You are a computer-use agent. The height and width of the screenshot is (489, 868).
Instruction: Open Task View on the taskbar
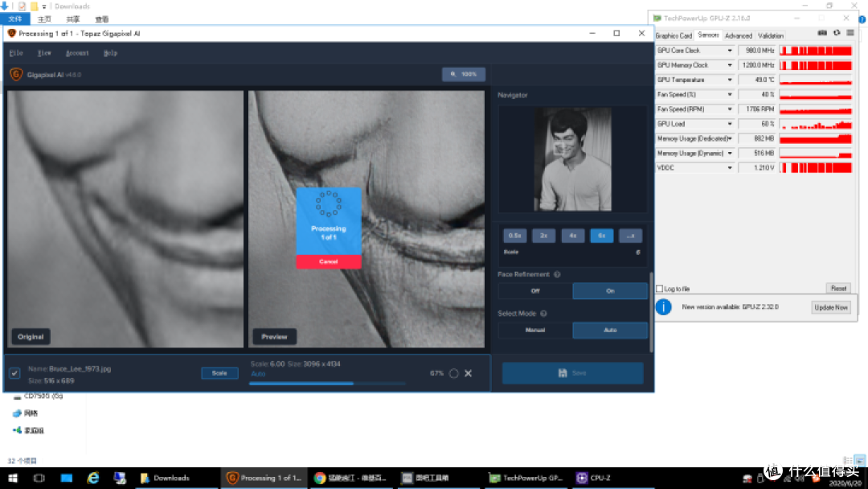39,478
